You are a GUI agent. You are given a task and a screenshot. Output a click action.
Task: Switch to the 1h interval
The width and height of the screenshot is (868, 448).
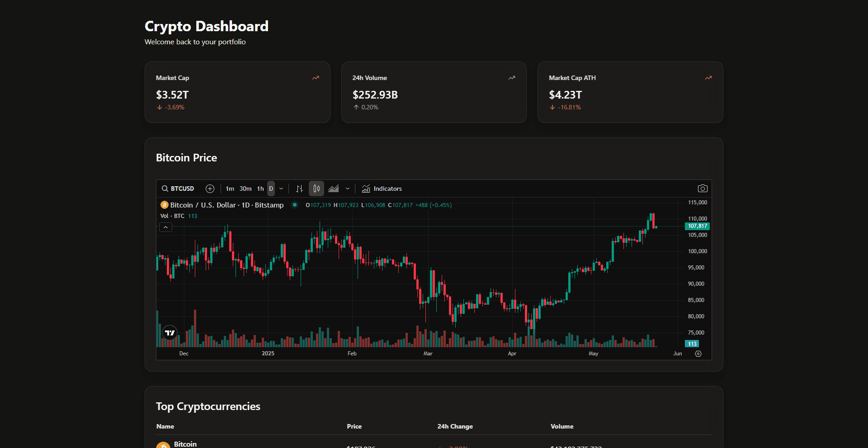point(260,189)
